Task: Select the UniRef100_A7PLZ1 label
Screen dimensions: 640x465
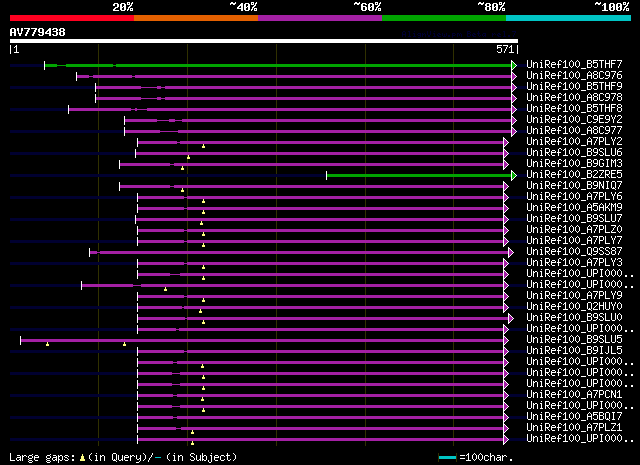Action: (574, 428)
